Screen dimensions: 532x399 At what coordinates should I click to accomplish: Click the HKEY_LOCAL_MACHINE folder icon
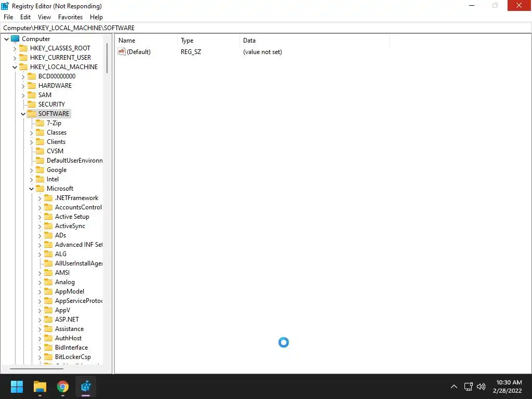pyautogui.click(x=23, y=67)
